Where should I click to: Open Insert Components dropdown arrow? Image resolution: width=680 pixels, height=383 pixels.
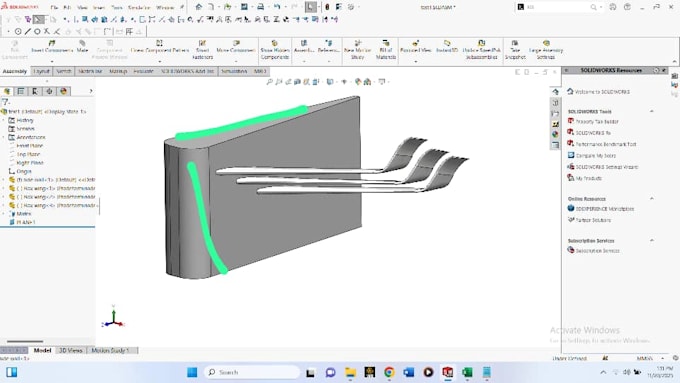[x=52, y=62]
